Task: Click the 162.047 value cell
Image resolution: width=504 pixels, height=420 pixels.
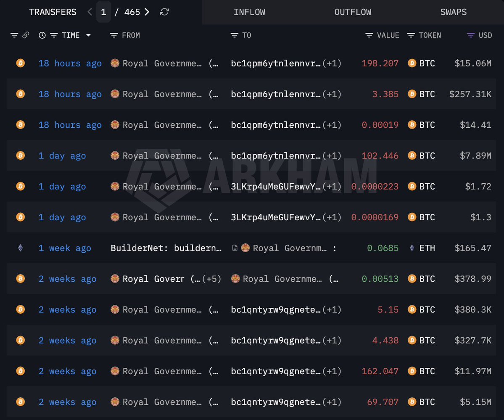Action: pos(380,371)
